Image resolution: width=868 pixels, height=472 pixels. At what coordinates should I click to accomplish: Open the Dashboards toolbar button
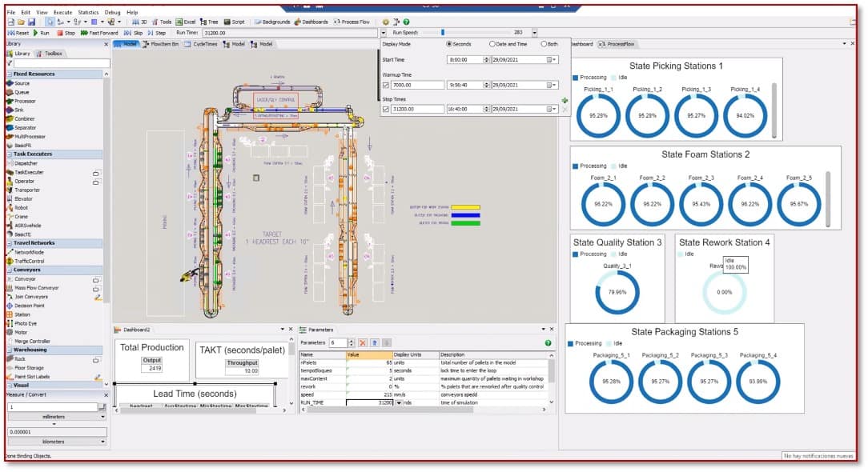311,22
